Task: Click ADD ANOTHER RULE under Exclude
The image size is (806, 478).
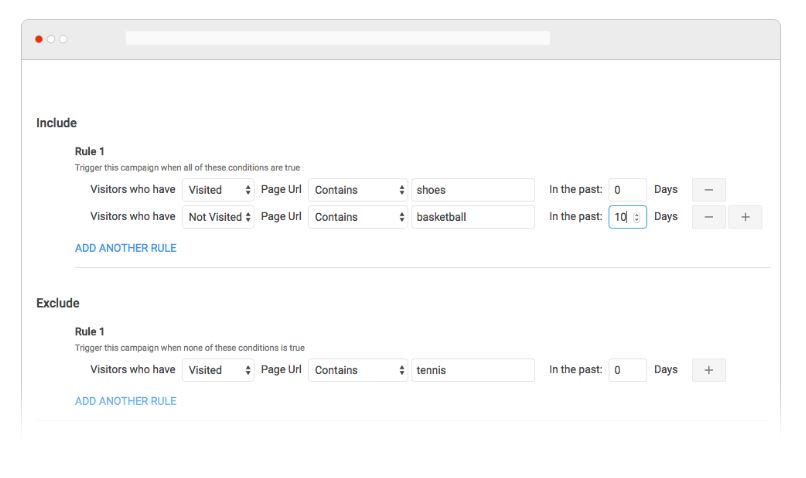Action: (x=126, y=401)
